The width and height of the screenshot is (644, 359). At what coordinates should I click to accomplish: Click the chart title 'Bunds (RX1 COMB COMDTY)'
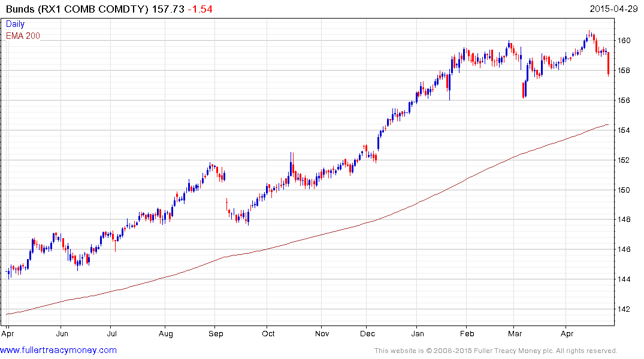(77, 9)
